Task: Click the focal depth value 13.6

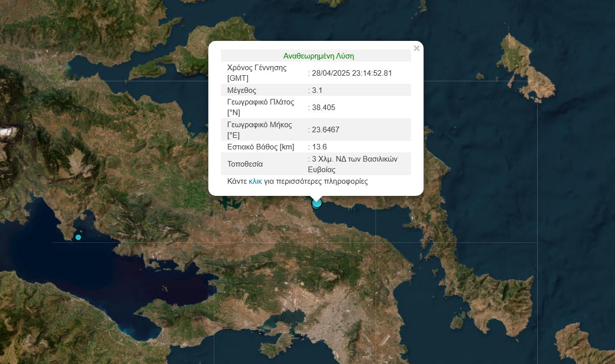Action: pos(319,147)
